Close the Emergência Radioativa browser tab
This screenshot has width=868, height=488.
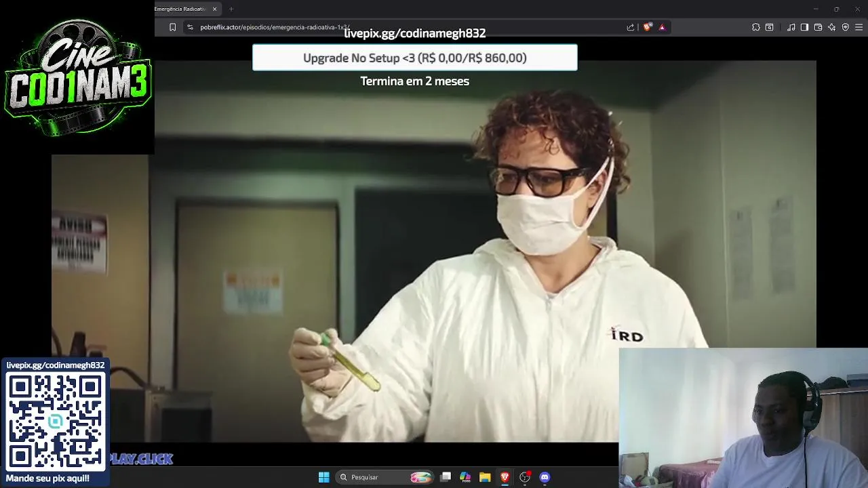pos(215,9)
